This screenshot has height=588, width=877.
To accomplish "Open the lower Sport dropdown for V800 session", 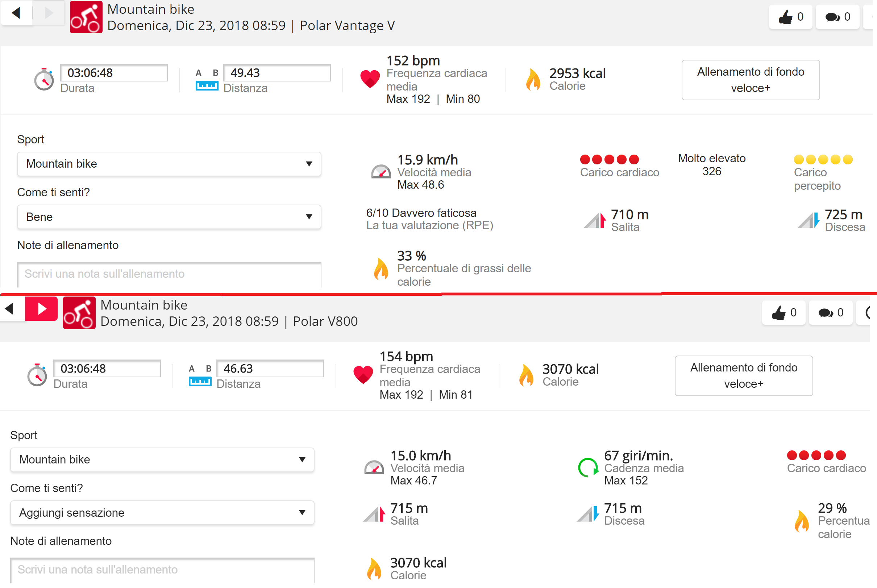I will click(162, 459).
